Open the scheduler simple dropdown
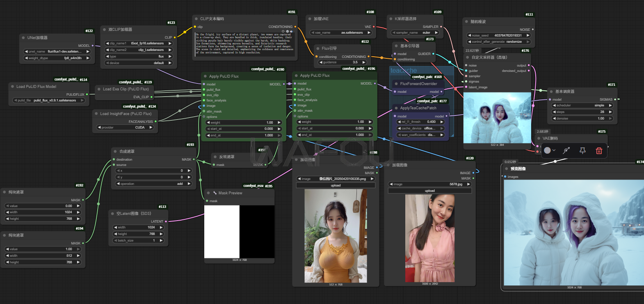644x304 pixels. coord(582,105)
